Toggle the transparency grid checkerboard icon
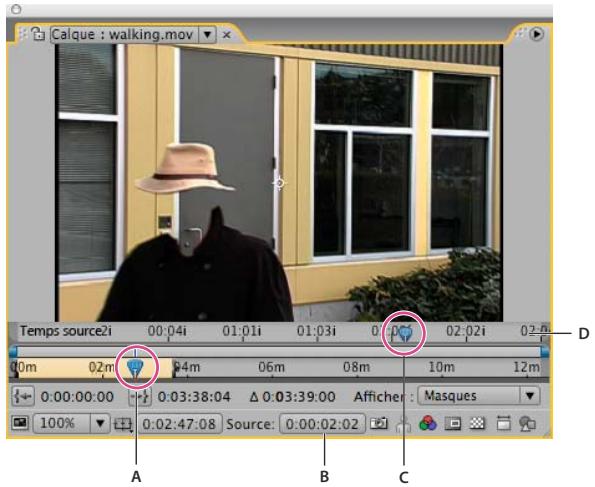The image size is (595, 487). [x=477, y=424]
